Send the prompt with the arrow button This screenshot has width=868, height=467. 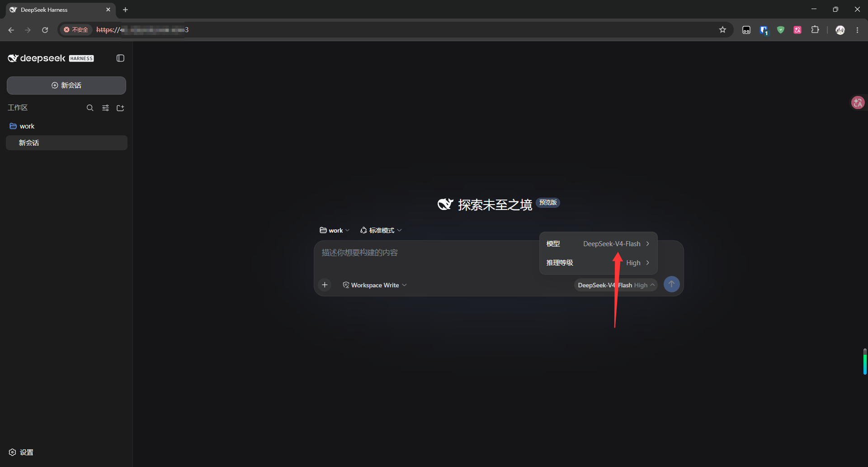point(671,284)
